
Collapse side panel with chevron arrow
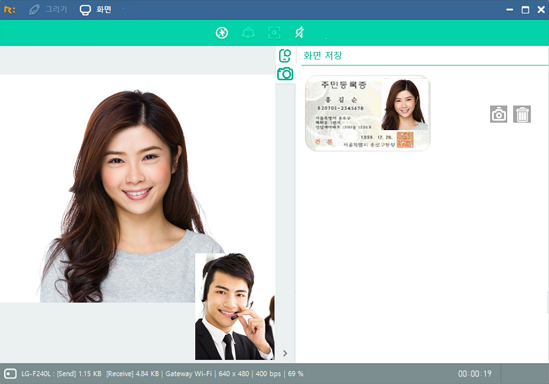285,353
